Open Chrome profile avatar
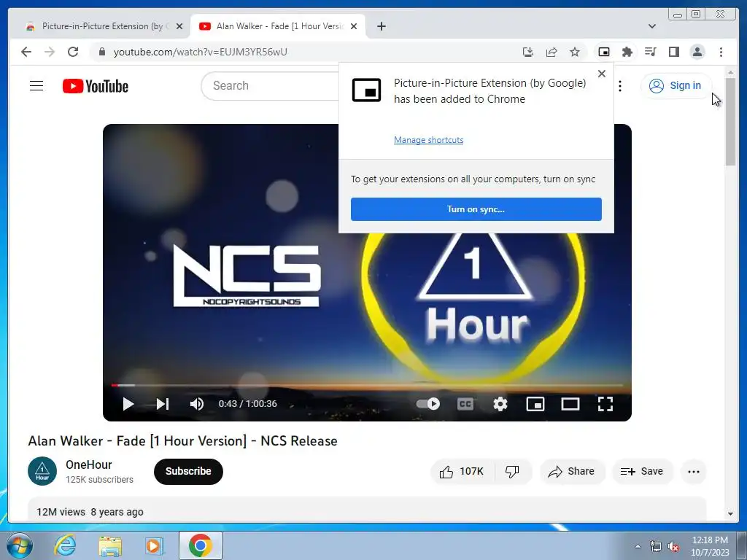The height and width of the screenshot is (560, 747). click(697, 52)
